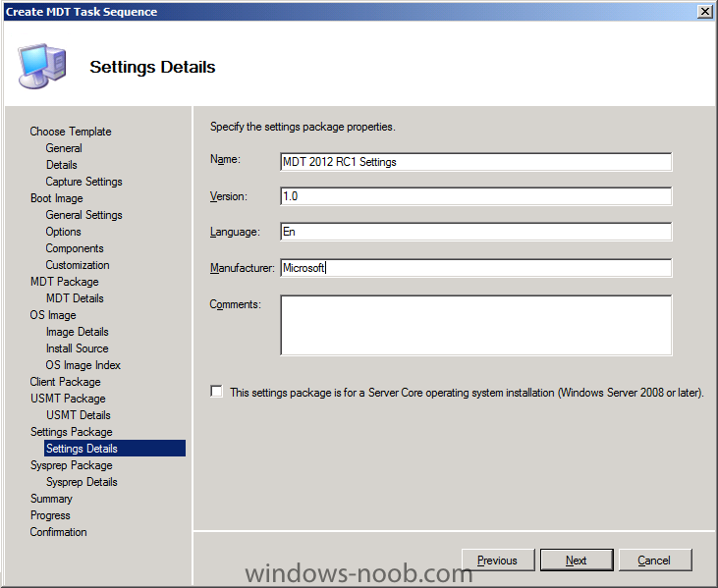The width and height of the screenshot is (718, 588).
Task: Select Choose Template step in sidebar
Action: point(71,132)
